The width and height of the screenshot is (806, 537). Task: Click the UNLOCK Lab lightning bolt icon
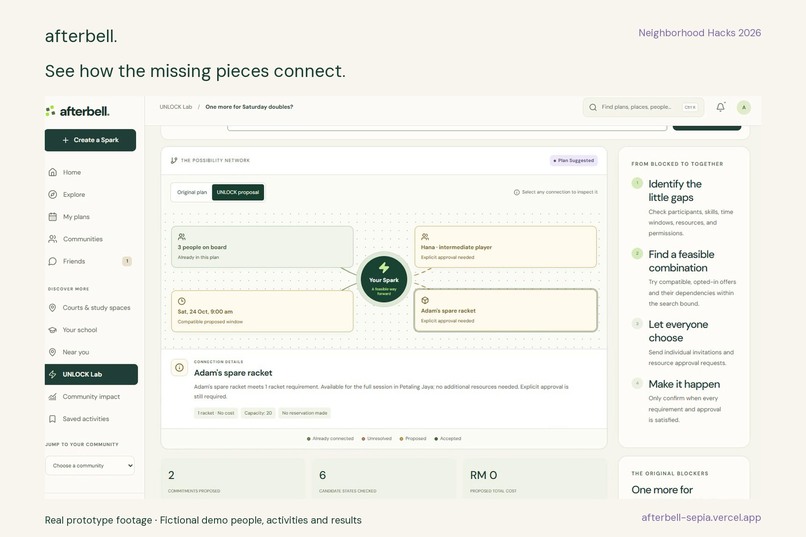pos(52,374)
